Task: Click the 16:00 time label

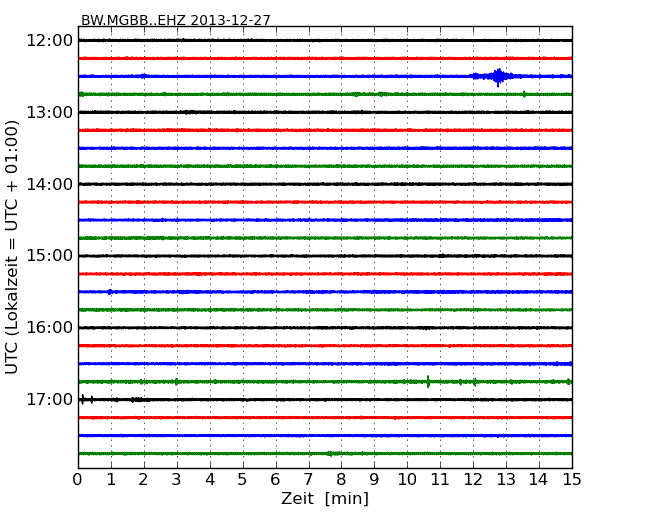Action: 49,328
